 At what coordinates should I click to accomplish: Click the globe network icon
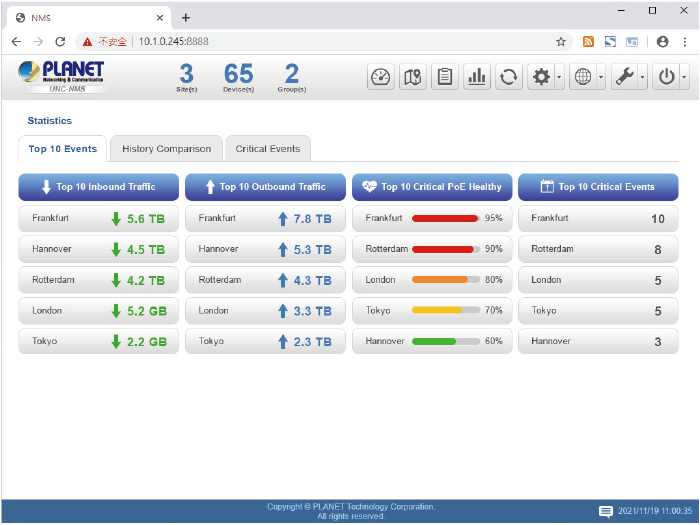tap(583, 77)
